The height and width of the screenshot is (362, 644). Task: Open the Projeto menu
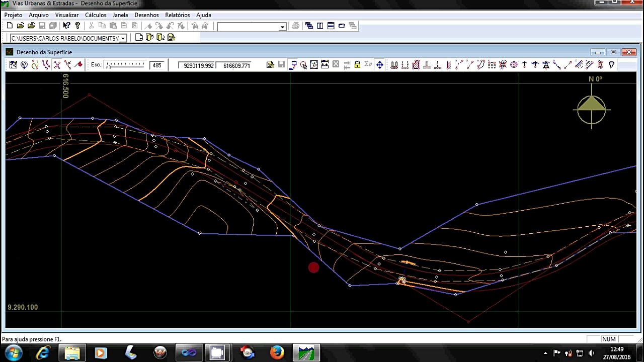point(13,15)
